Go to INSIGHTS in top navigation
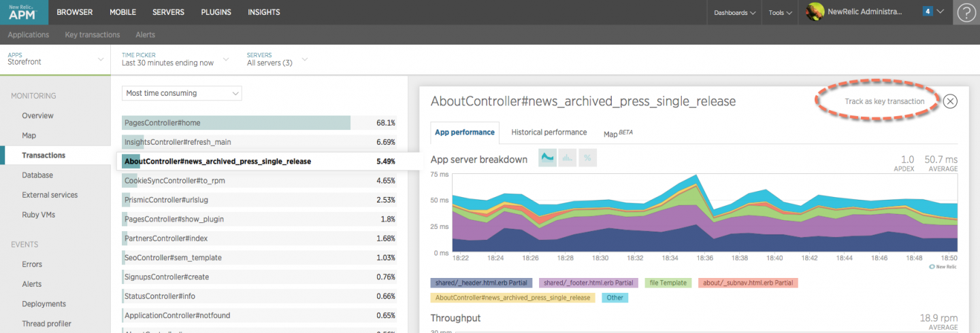Viewport: 980px width, 333px height. click(x=263, y=12)
